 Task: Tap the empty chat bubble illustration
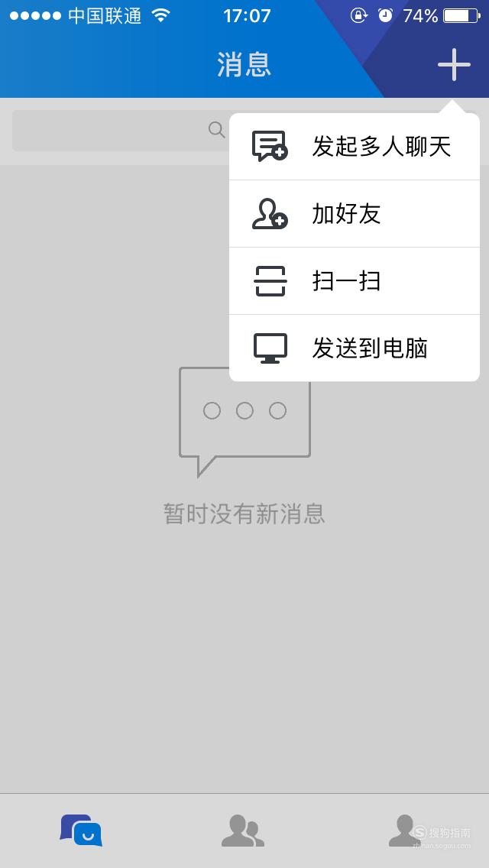pyautogui.click(x=244, y=421)
